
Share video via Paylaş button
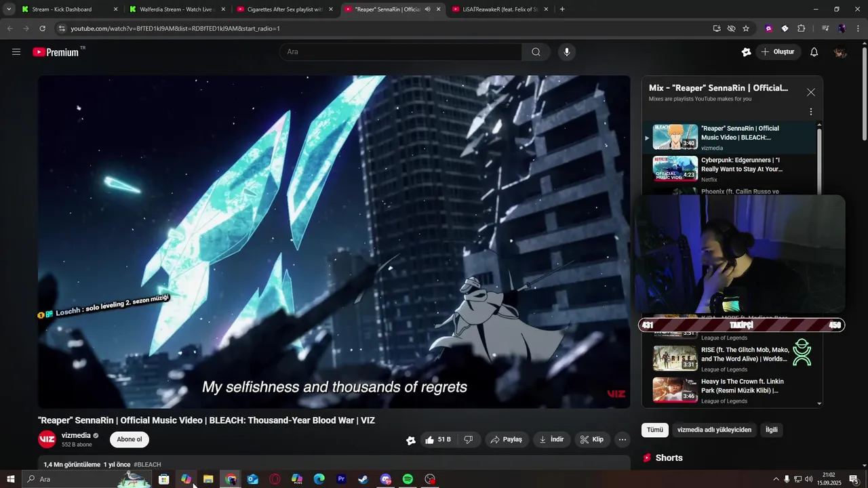[x=506, y=440]
